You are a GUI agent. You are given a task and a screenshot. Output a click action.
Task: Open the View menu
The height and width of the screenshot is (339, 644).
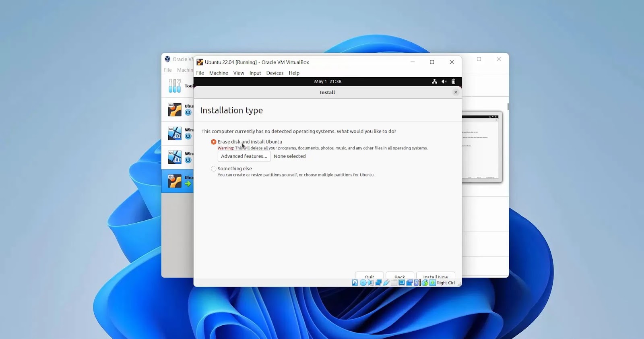pos(239,73)
